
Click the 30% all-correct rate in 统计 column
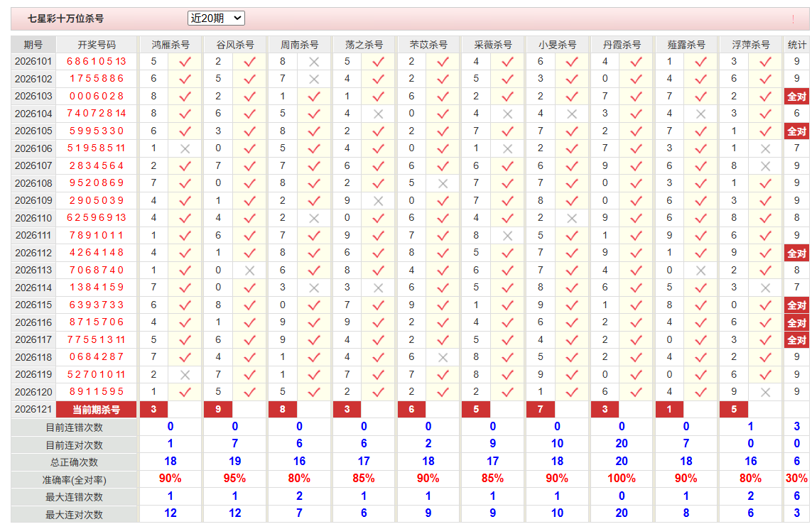click(x=796, y=479)
